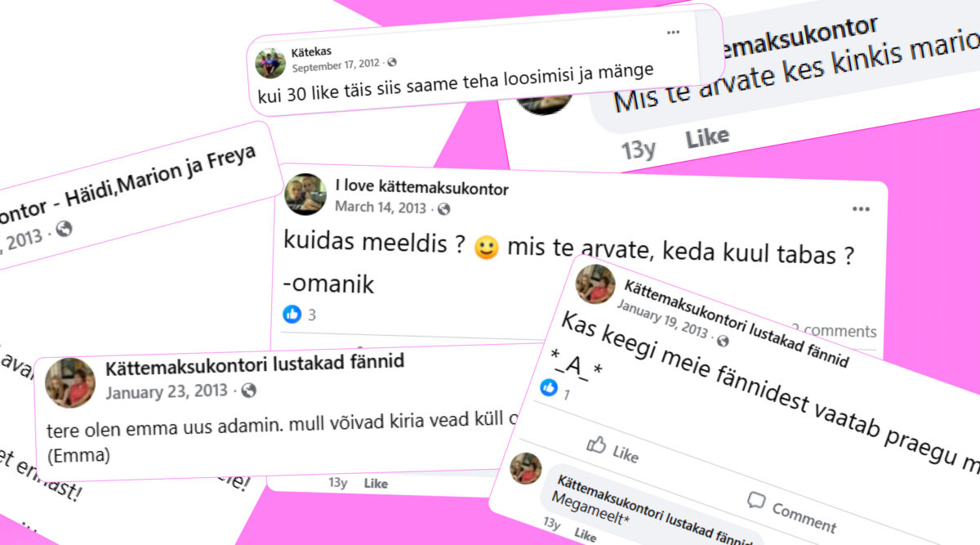Open the profile picture on the January 23 post
This screenshot has width=980, height=545.
(70, 382)
